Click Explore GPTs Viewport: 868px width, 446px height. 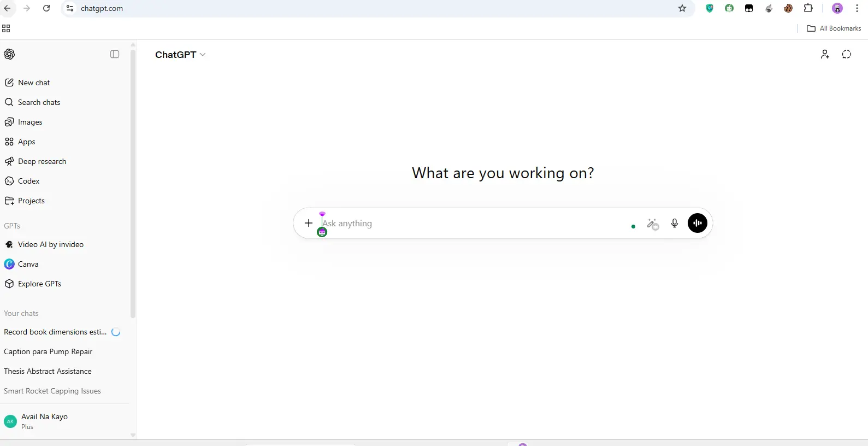33,284
